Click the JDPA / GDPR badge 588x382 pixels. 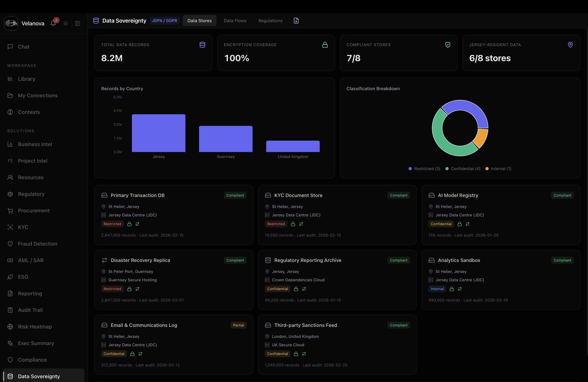point(164,21)
